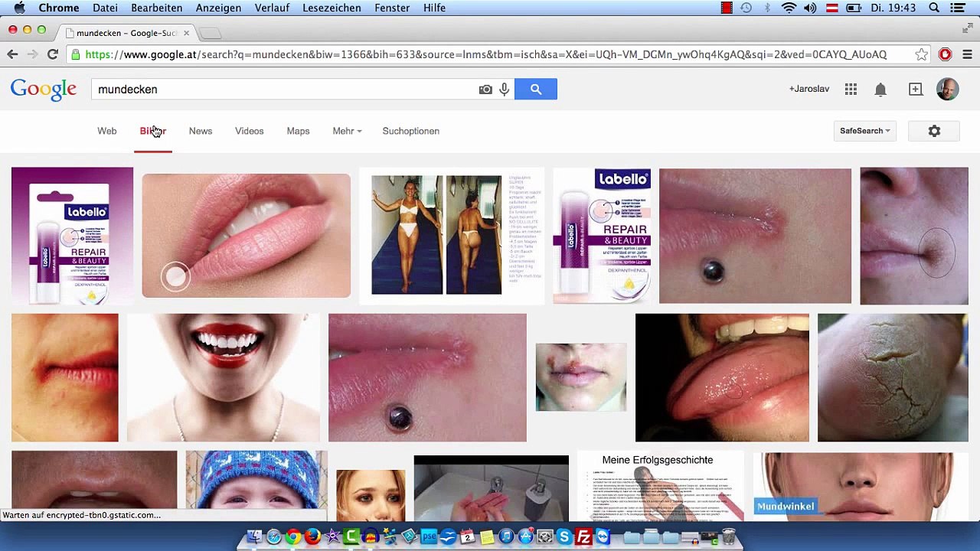The height and width of the screenshot is (551, 980).
Task: Open the Trash in the Dock
Action: (x=728, y=536)
